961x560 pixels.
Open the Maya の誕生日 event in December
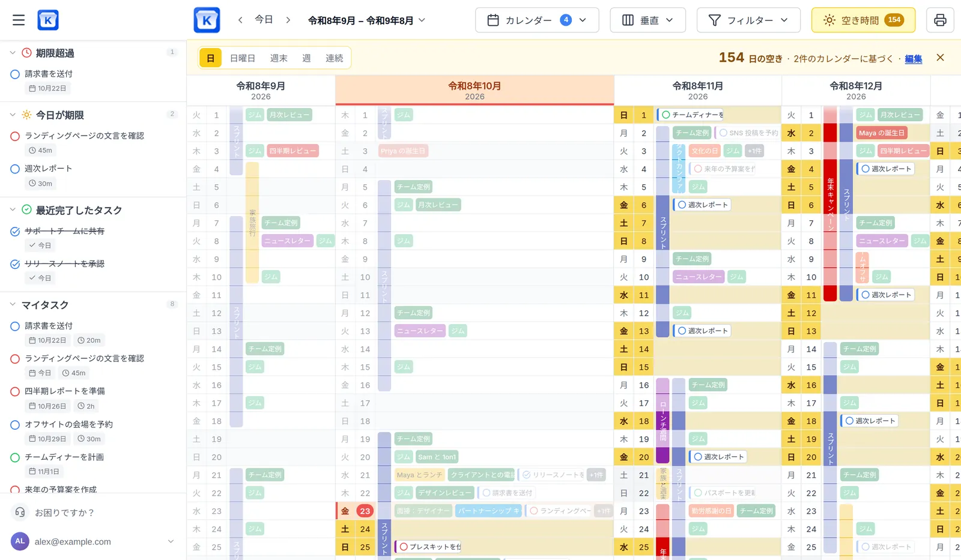point(881,133)
